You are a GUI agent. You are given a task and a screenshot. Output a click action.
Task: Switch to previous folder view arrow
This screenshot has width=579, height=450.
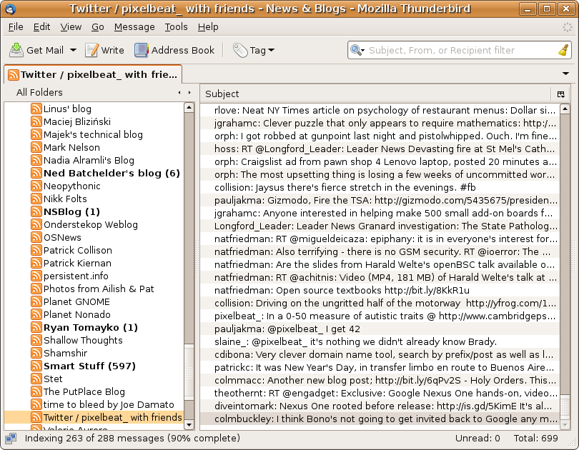point(179,92)
